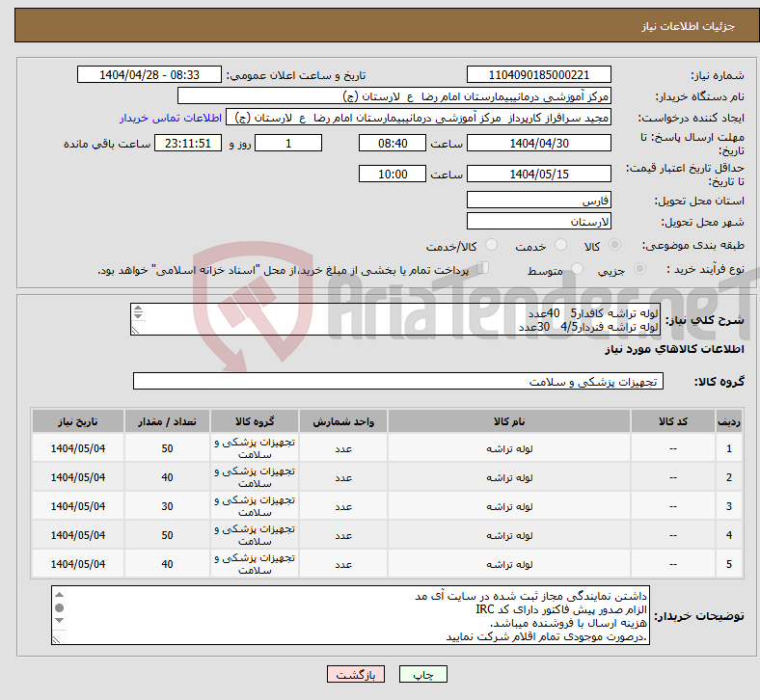Click the گروه کالا field تجهیزات پزشکی و سلامت

[x=398, y=381]
